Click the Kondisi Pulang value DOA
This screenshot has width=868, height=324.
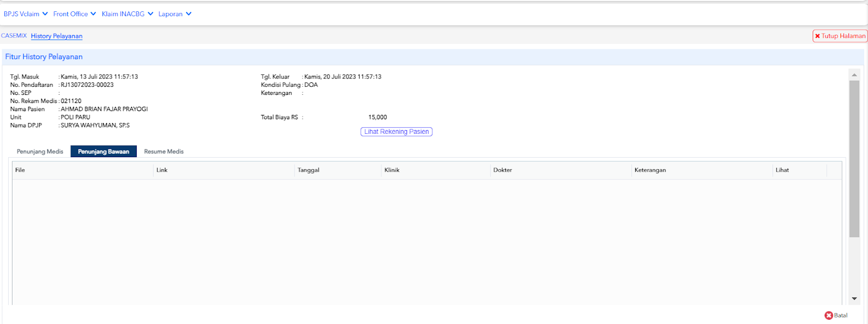[311, 85]
